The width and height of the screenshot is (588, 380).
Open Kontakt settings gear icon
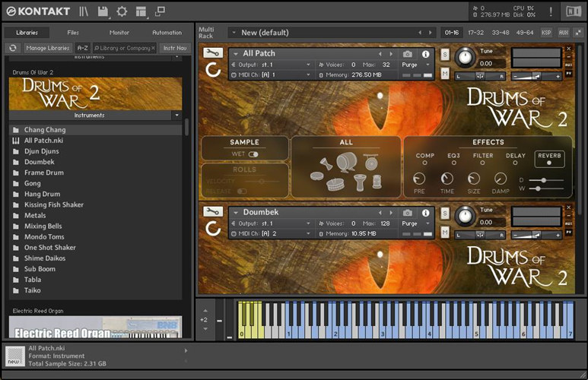click(122, 11)
